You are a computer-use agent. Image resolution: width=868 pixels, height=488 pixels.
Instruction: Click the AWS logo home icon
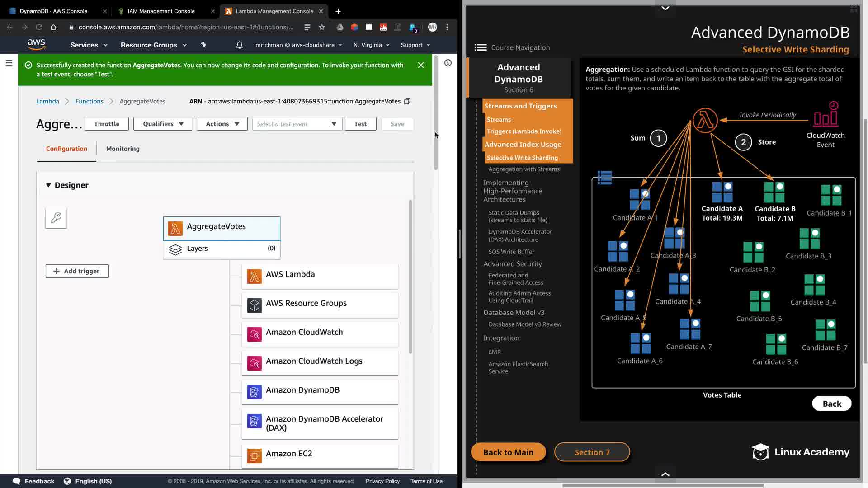(x=36, y=44)
